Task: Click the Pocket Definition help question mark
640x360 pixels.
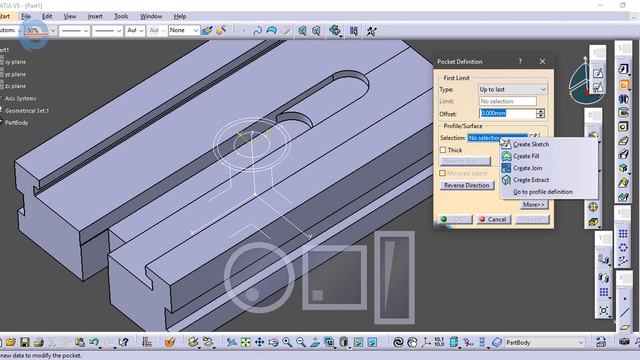Action: coord(520,61)
